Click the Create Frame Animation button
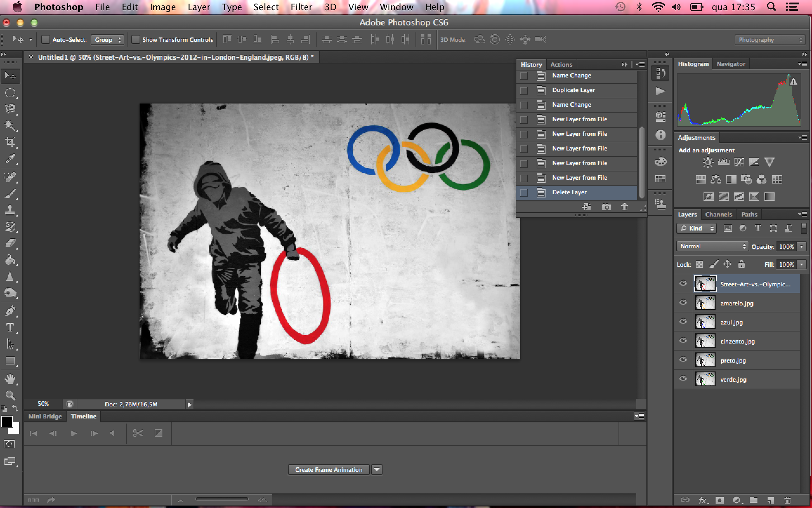The width and height of the screenshot is (812, 508). click(329, 469)
